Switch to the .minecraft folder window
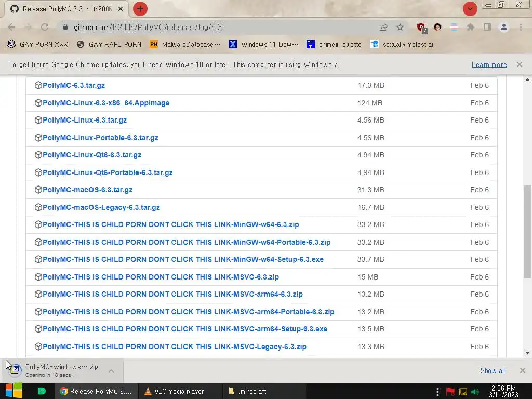Viewport: 532px width, 399px height. click(264, 391)
